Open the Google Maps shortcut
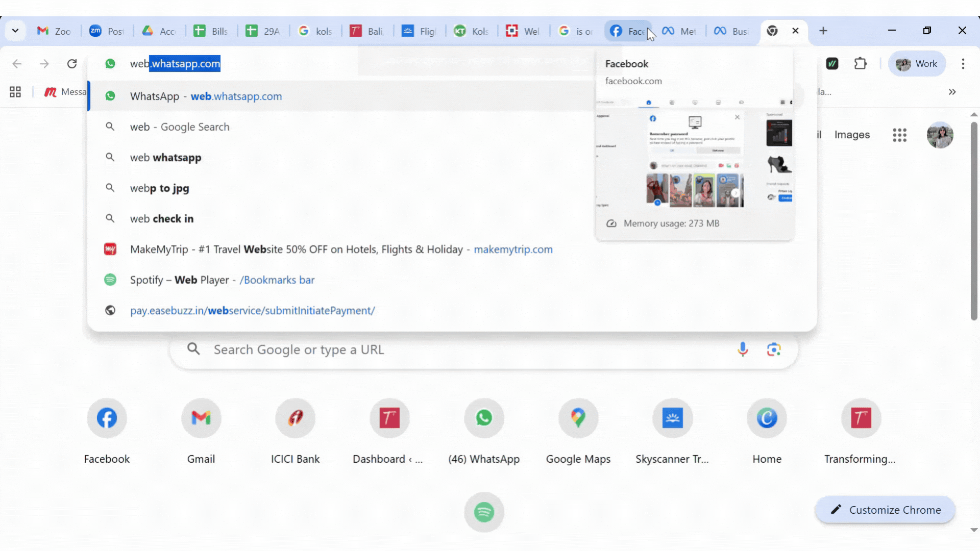Screen dimensions: 980x551 578,418
